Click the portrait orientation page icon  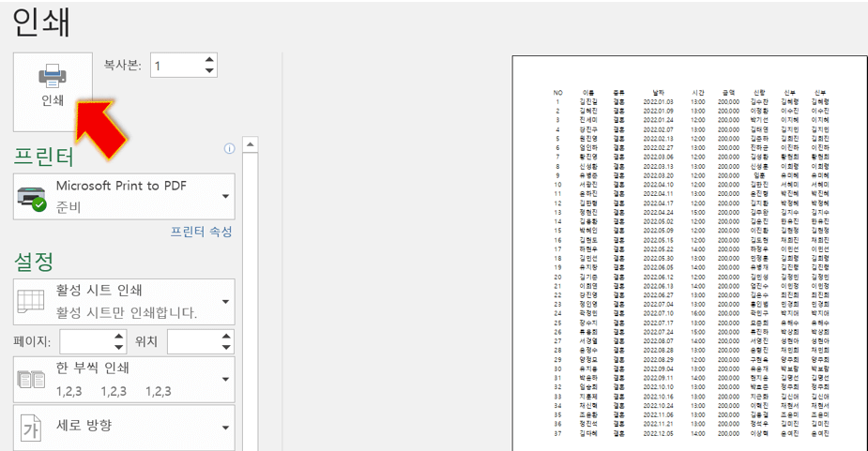[31, 428]
